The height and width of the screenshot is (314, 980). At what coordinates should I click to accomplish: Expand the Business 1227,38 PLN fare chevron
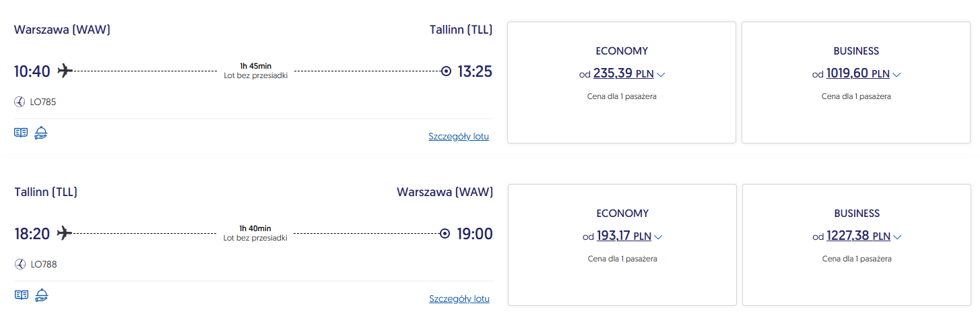coord(897,237)
